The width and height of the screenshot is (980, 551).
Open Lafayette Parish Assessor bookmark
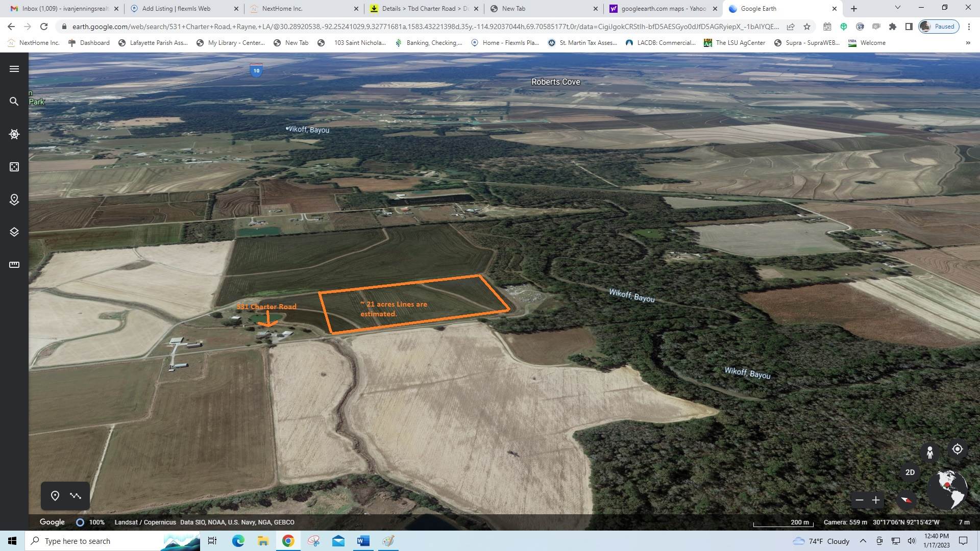coord(153,43)
